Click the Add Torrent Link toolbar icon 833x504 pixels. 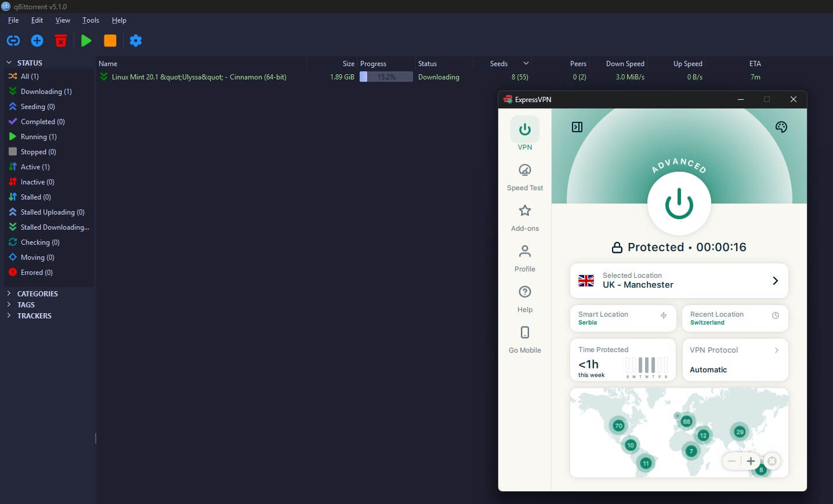13,41
